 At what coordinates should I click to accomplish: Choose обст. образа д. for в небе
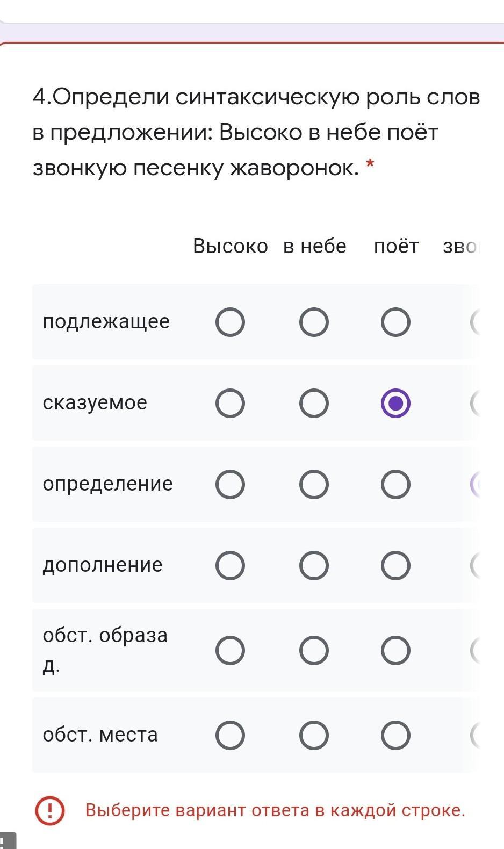point(314,651)
